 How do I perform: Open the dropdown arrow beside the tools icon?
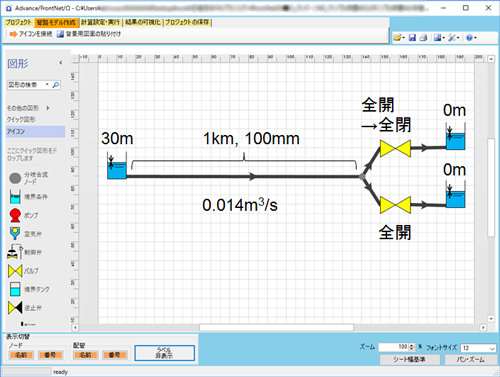point(458,38)
